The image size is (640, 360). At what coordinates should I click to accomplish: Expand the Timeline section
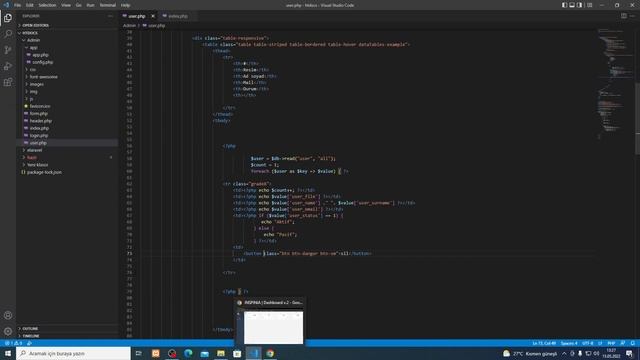(68, 336)
